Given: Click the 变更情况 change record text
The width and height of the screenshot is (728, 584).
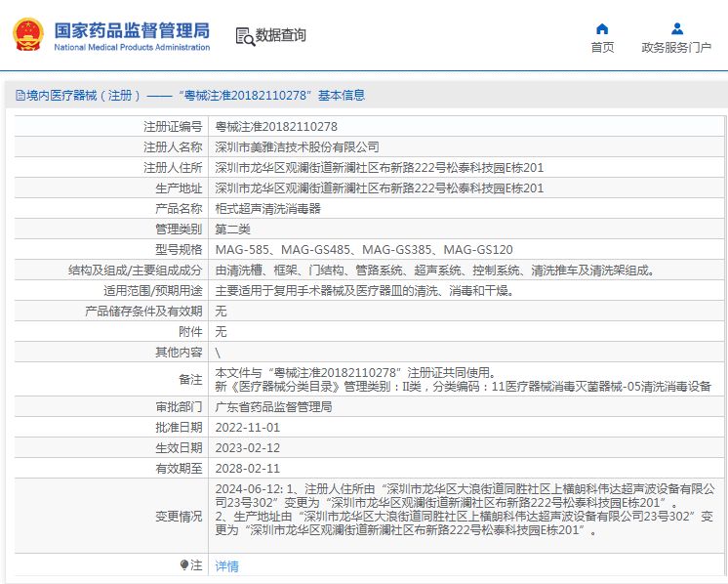Looking at the screenshot, I should (465, 509).
